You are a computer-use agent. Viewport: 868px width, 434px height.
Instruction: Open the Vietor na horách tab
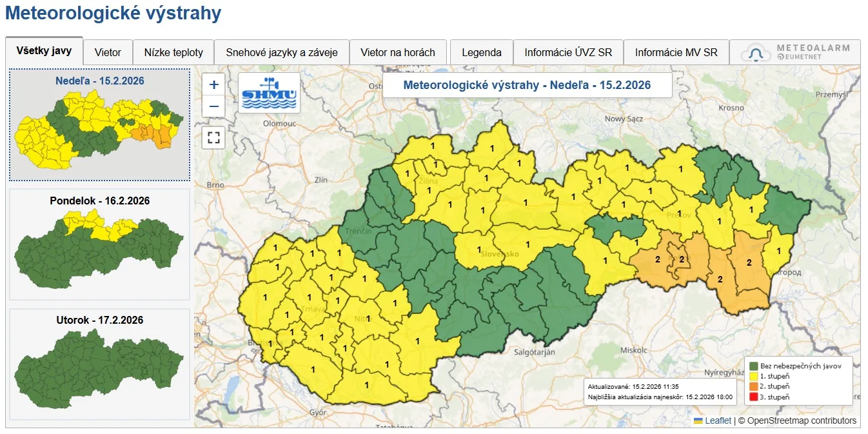point(398,53)
